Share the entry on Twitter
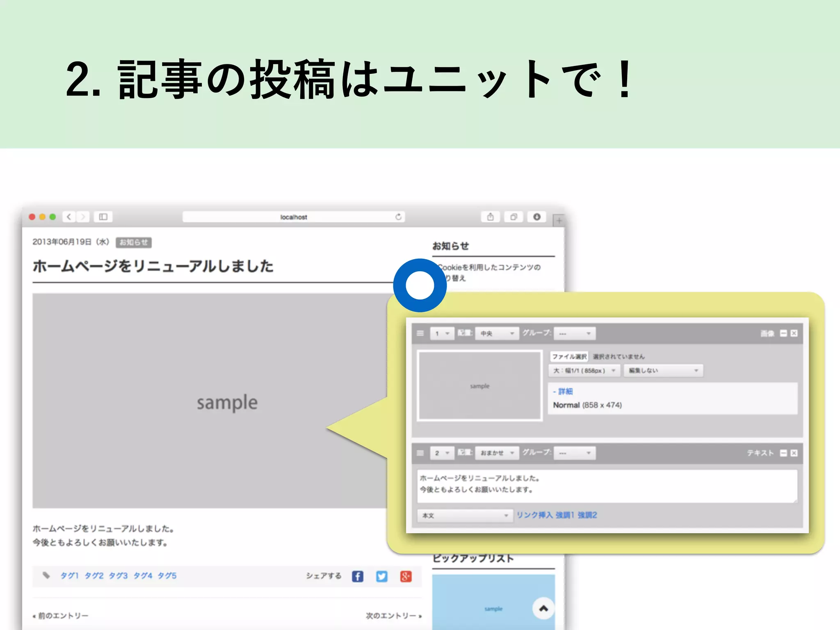Image resolution: width=840 pixels, height=630 pixels. pos(382,576)
